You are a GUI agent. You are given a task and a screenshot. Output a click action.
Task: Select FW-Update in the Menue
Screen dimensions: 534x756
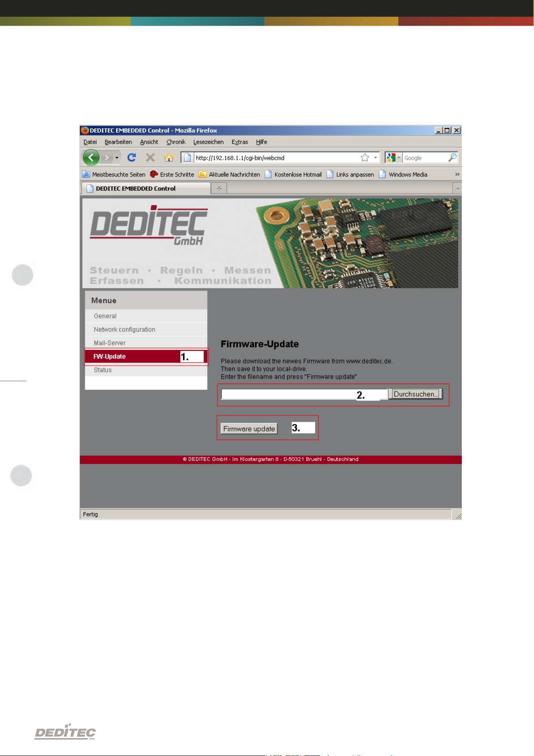[146, 356]
